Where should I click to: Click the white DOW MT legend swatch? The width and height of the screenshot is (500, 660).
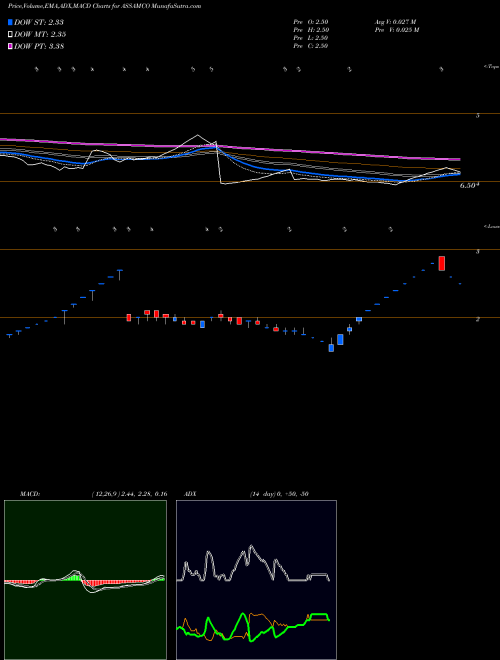coord(10,35)
